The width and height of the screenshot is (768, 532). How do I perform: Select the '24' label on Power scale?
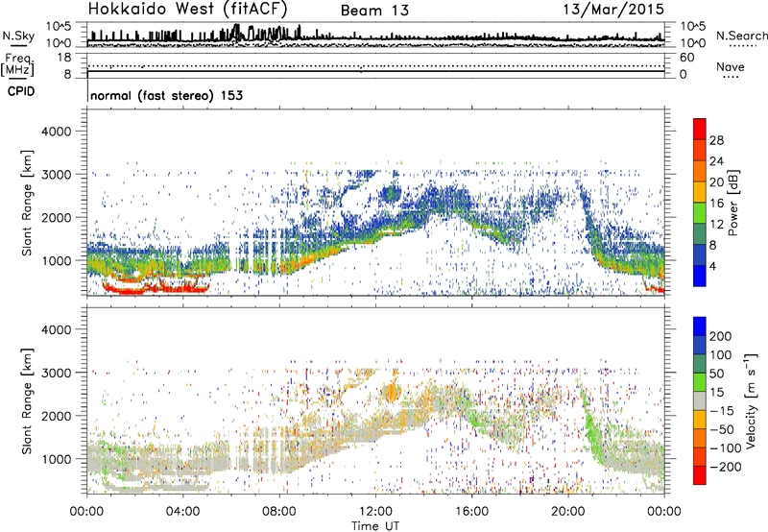tap(716, 161)
